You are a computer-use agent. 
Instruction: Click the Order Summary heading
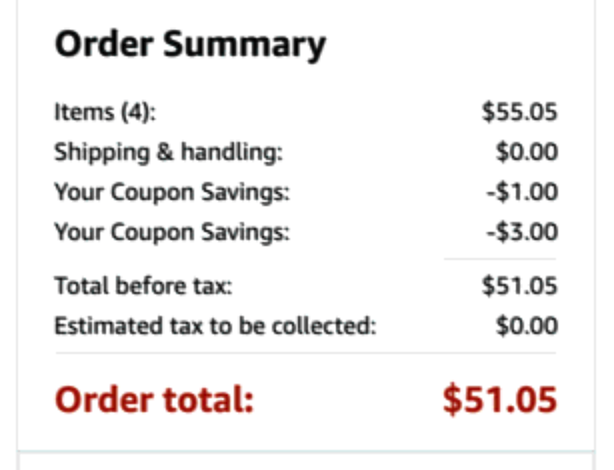coord(190,45)
